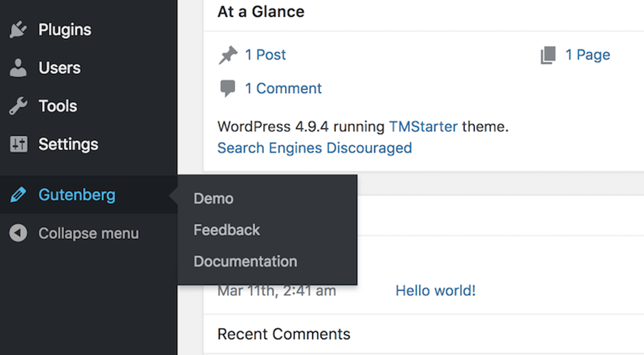
Task: Click the Collapse menu arrow icon
Action: (18, 233)
